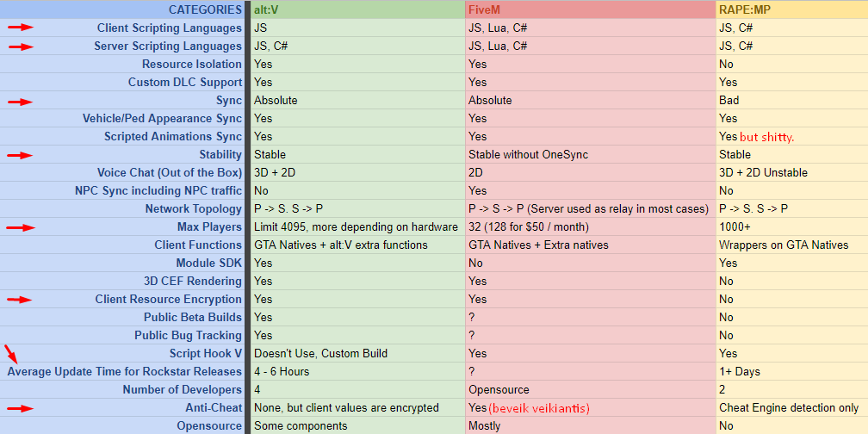Click the red arrow next to Sync
This screenshot has width=868, height=434.
tap(21, 102)
